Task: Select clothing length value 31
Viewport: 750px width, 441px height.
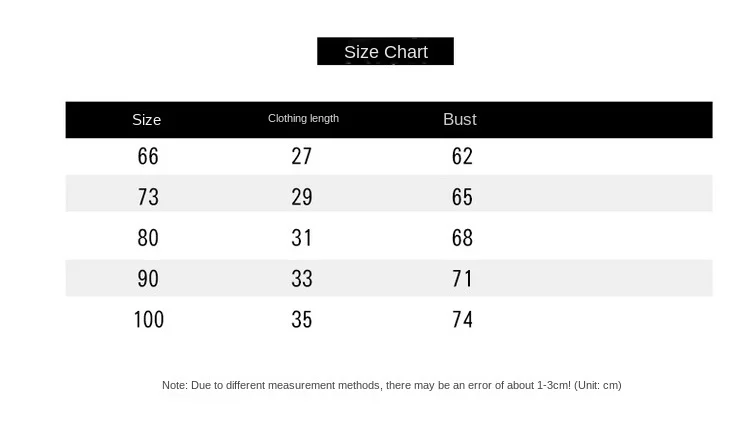Action: coord(301,238)
